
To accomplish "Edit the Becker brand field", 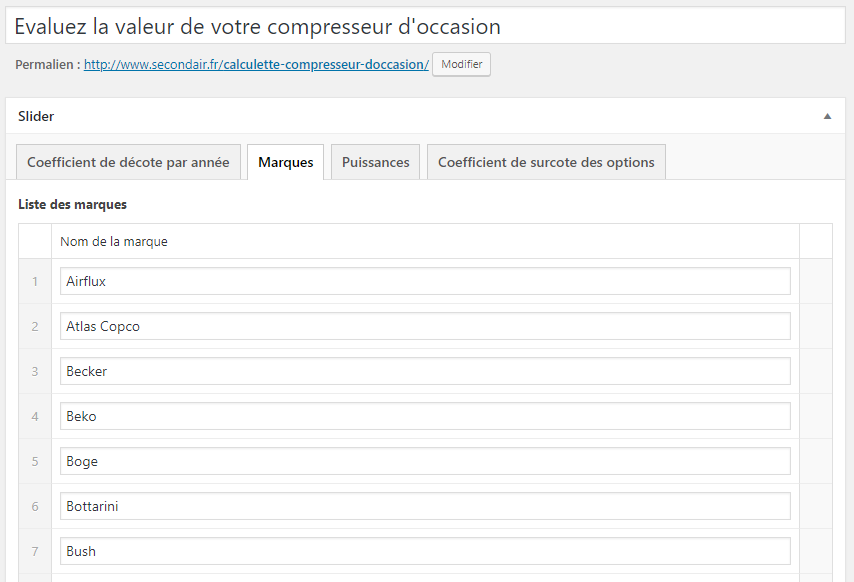I will point(425,371).
